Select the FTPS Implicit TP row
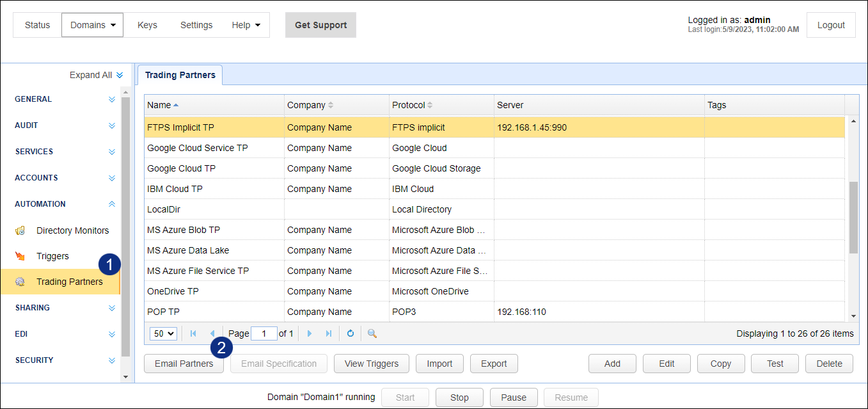The height and width of the screenshot is (409, 868). coord(494,127)
